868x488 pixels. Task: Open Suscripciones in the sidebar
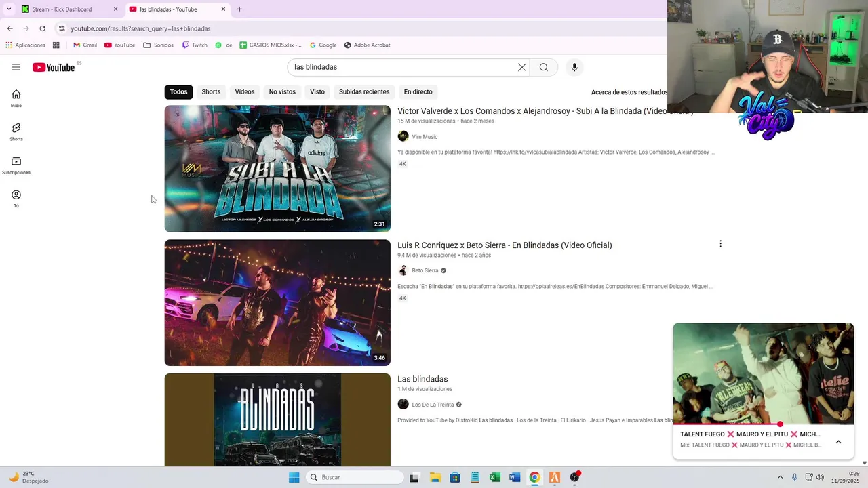click(16, 165)
